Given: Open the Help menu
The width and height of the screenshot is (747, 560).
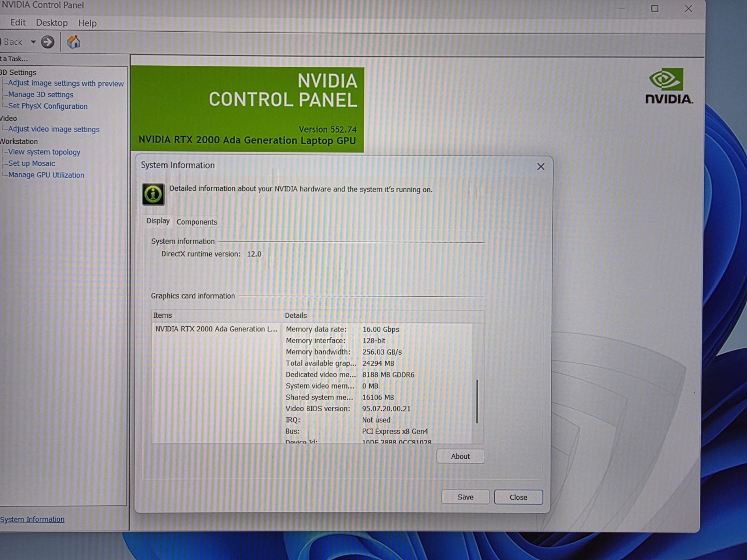Looking at the screenshot, I should click(x=87, y=23).
